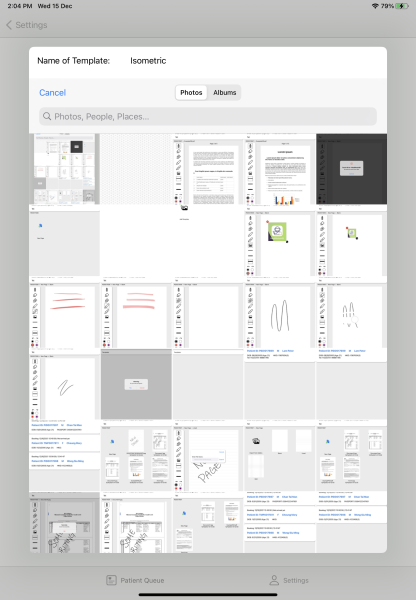Pick the photo with large green logo image
Image resolution: width=416 pixels, height=600 pixels.
click(280, 241)
